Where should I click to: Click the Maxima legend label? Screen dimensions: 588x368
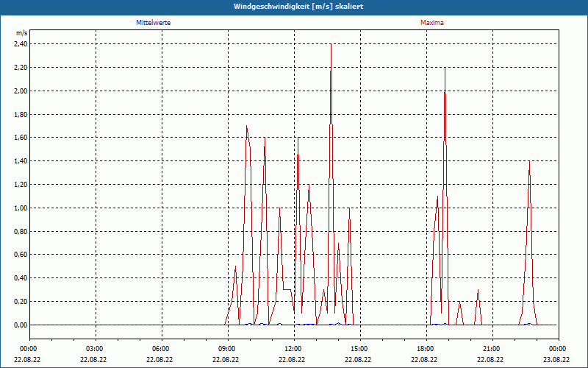(x=432, y=23)
